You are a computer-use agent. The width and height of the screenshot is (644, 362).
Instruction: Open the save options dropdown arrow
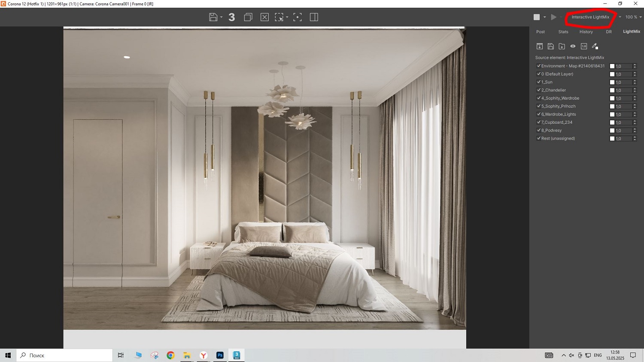(222, 18)
